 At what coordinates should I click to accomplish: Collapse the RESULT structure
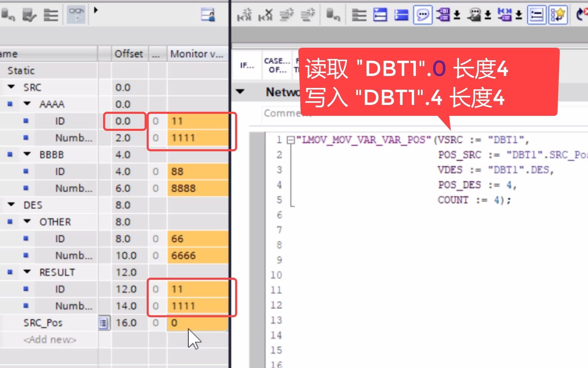(x=27, y=272)
